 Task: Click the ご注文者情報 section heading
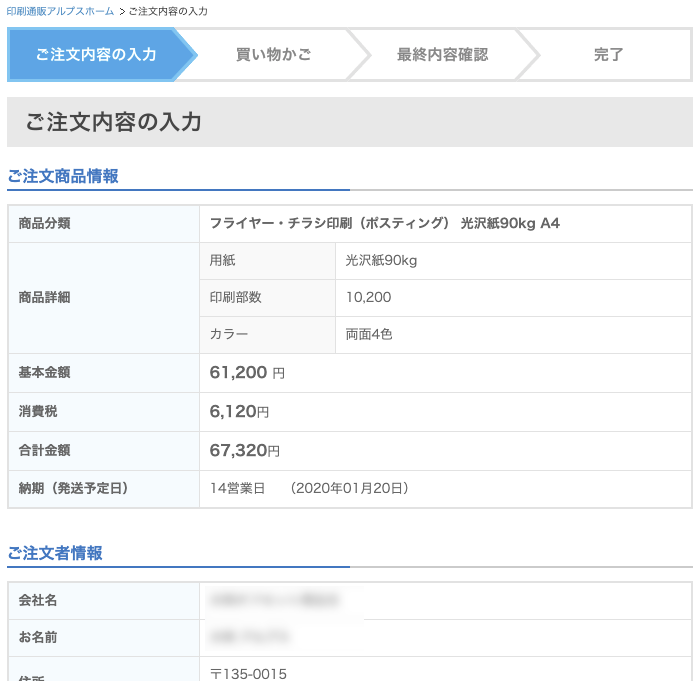point(55,553)
